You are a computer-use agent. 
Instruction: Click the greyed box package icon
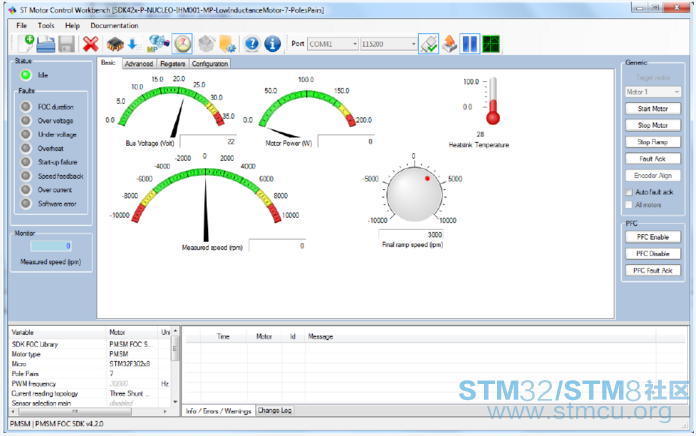pyautogui.click(x=206, y=44)
